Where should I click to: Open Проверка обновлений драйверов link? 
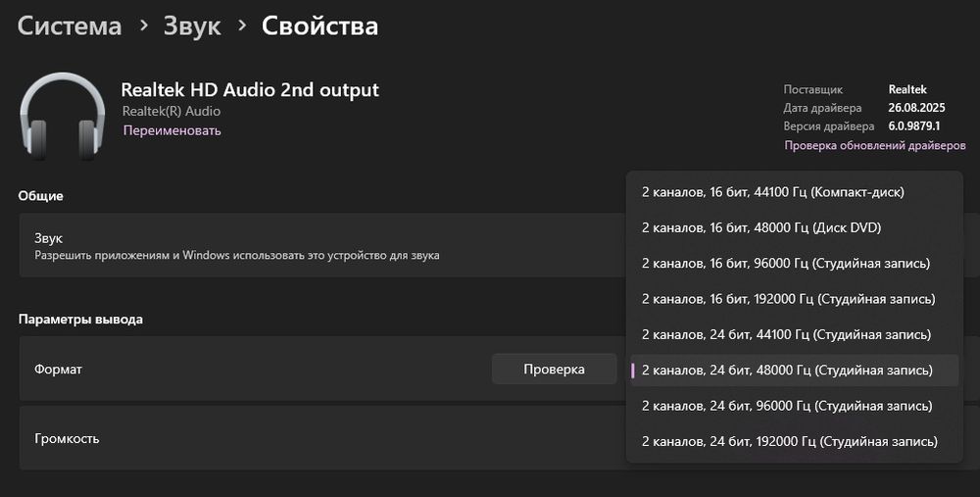(875, 145)
